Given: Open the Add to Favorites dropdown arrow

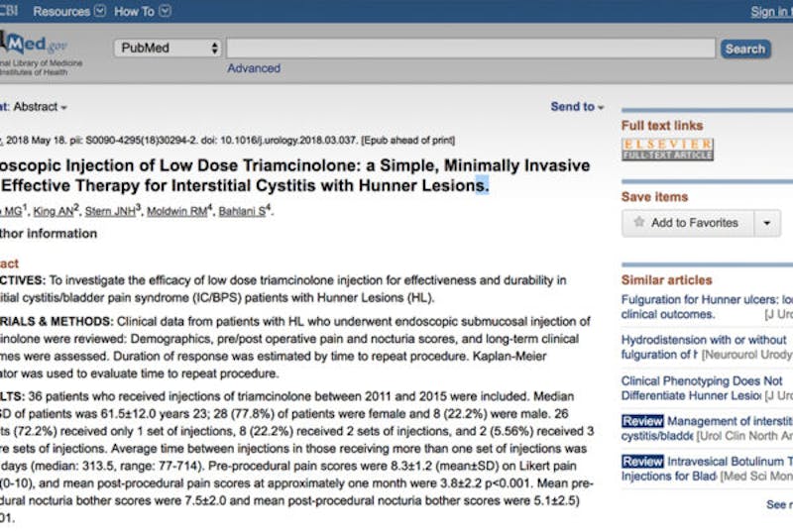Looking at the screenshot, I should (x=766, y=223).
